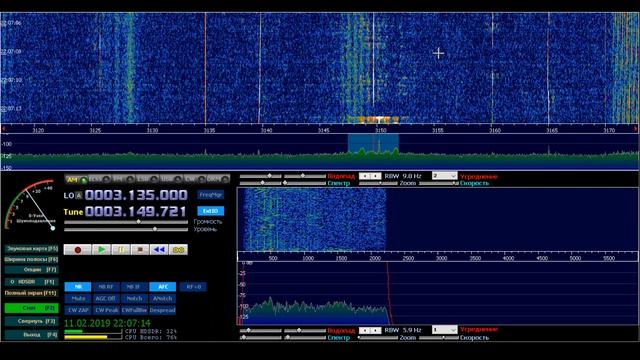640x360 pixels.
Task: Click upper RBW right stepper arrow
Action: click(x=376, y=176)
